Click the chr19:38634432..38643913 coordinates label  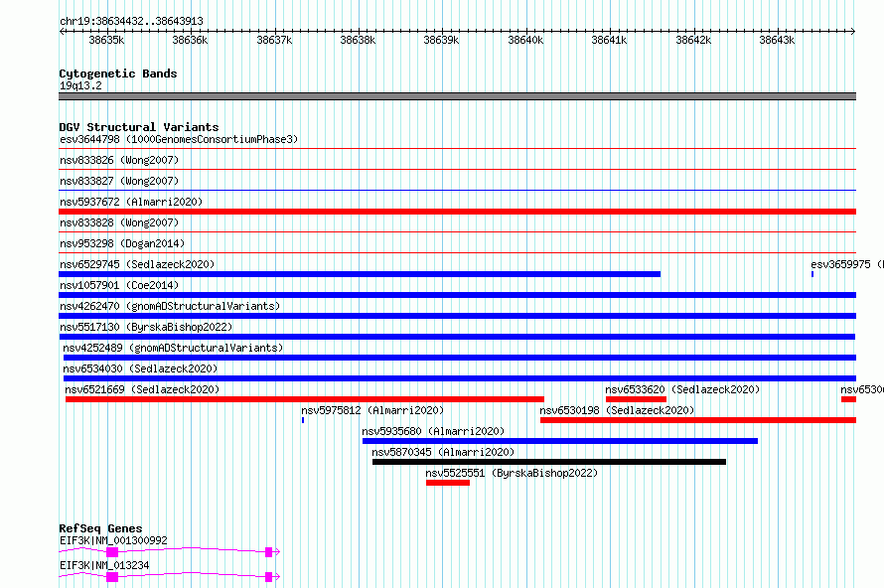[x=131, y=21]
